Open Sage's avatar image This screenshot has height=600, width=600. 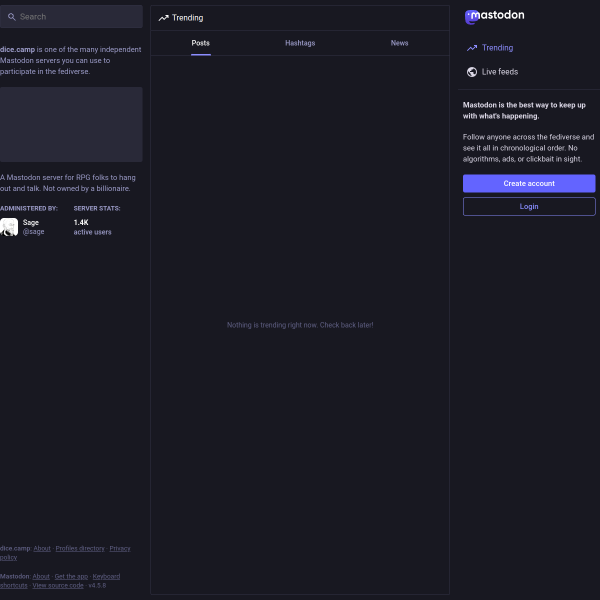point(9,227)
